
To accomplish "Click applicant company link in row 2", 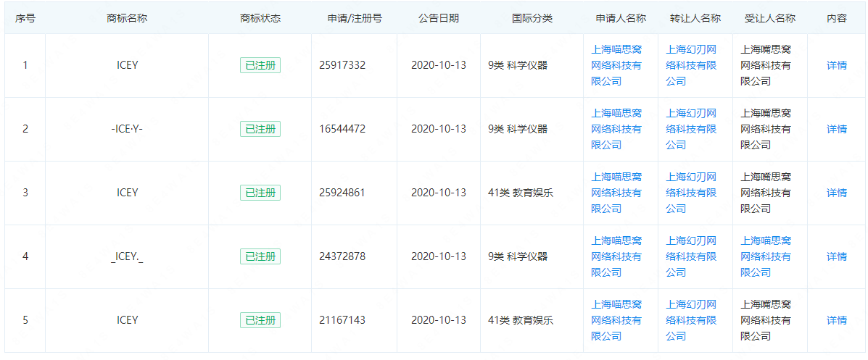I will pyautogui.click(x=616, y=129).
